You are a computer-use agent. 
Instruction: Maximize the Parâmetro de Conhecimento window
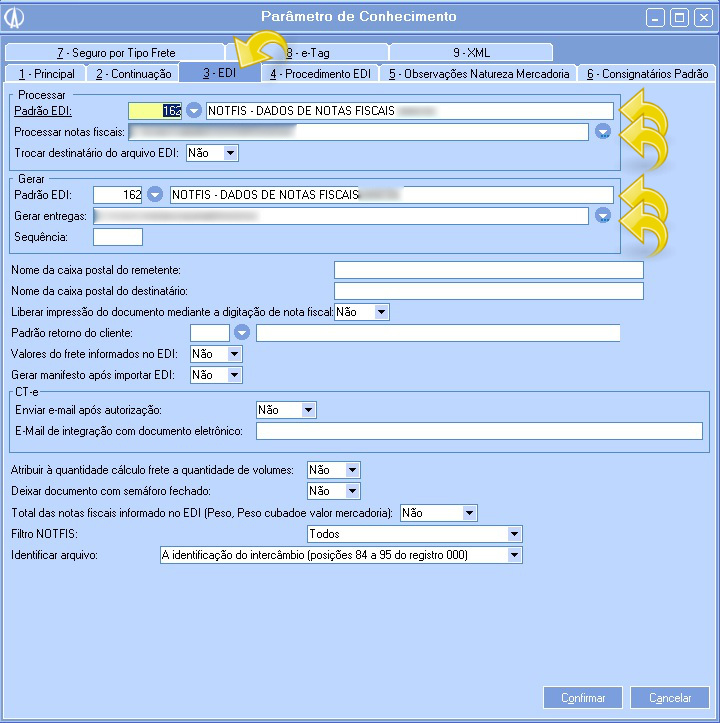[679, 18]
